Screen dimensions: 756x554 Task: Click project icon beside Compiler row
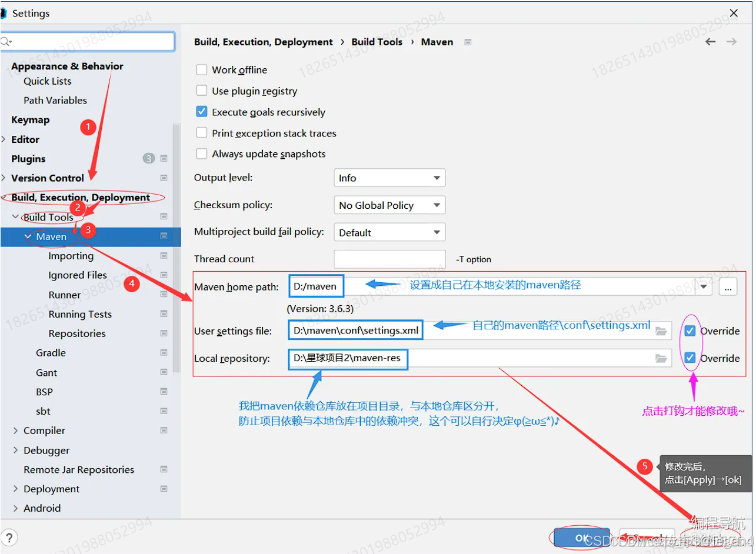click(164, 430)
